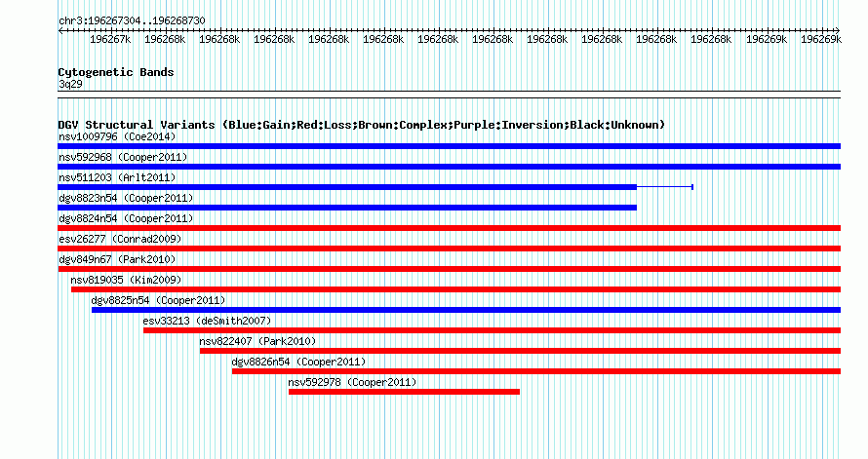
Task: Select the red dgv8824n54 loss bar
Action: (449, 228)
